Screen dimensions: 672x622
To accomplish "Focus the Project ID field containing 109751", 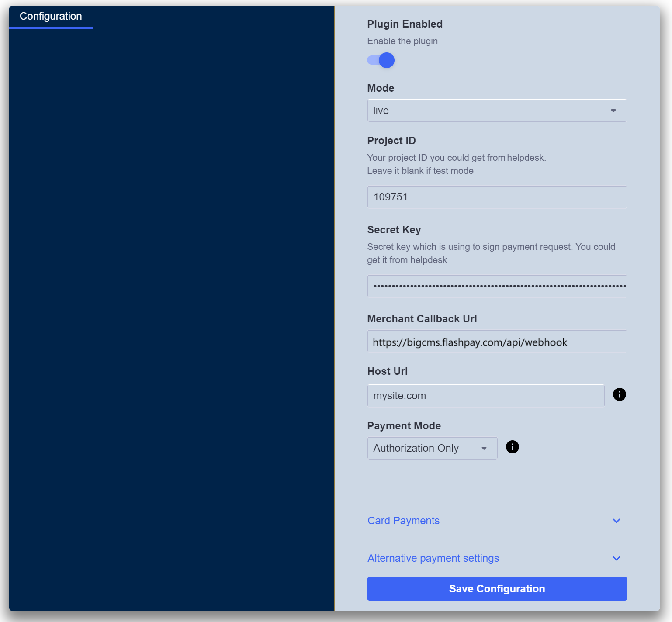I will [497, 197].
